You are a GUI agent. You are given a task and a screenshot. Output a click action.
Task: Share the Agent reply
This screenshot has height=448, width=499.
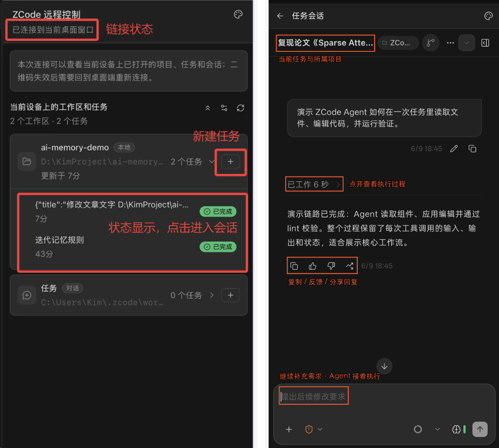[x=349, y=266]
